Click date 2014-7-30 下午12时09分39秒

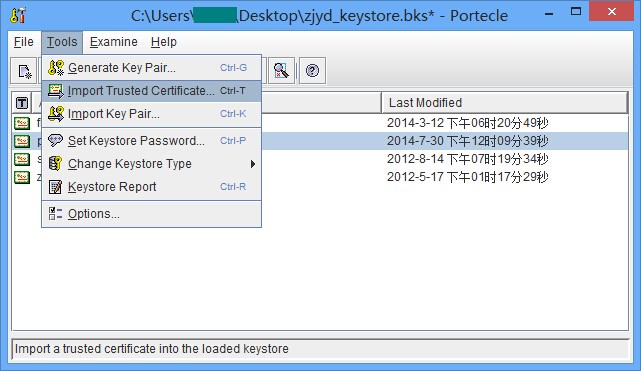[x=468, y=141]
